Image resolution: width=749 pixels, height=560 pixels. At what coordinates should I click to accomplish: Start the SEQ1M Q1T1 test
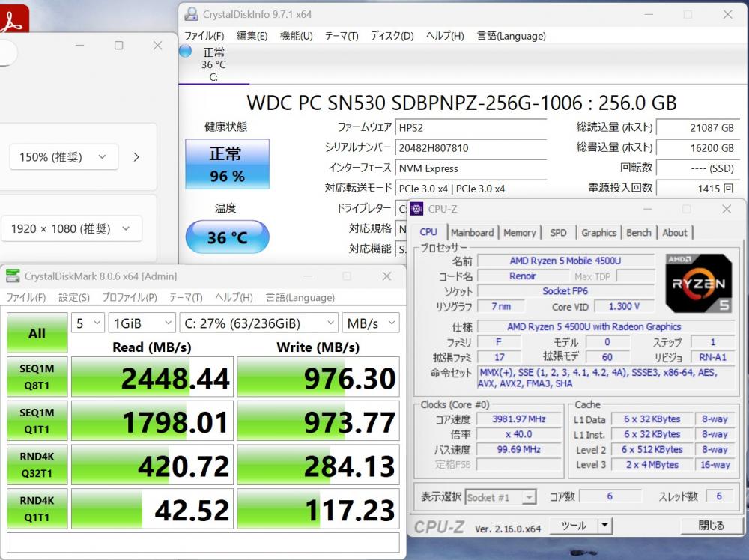(x=37, y=421)
